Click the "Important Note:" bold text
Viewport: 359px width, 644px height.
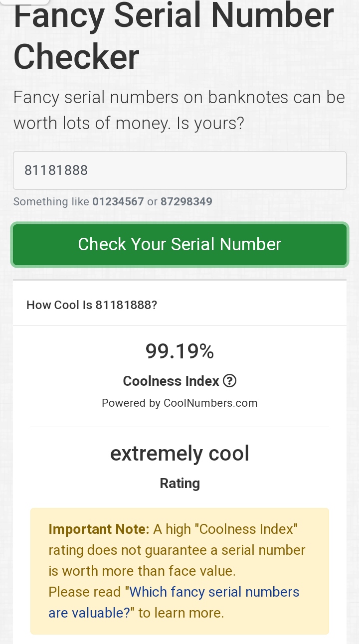99,529
